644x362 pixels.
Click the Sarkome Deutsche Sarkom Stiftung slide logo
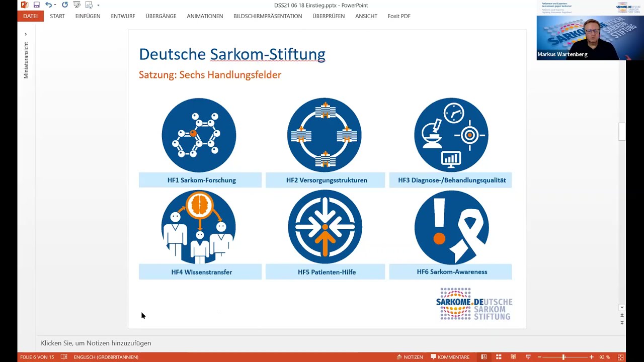tap(474, 304)
